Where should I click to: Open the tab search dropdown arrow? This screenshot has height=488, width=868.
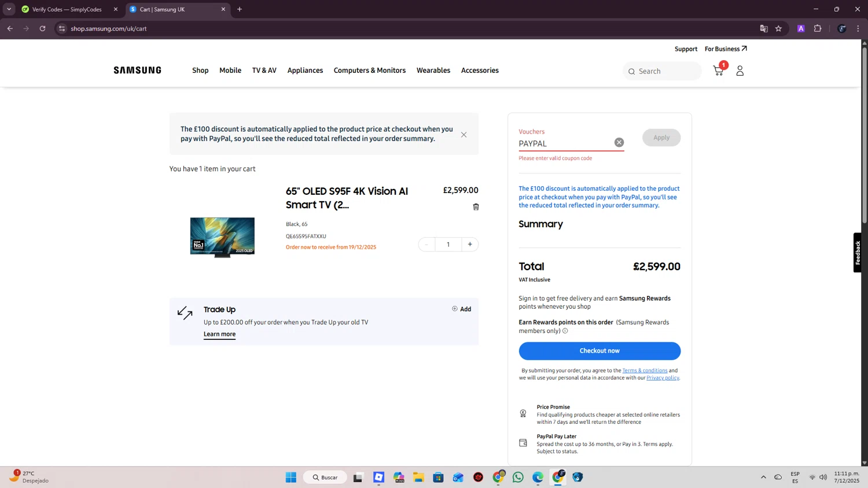click(x=9, y=9)
